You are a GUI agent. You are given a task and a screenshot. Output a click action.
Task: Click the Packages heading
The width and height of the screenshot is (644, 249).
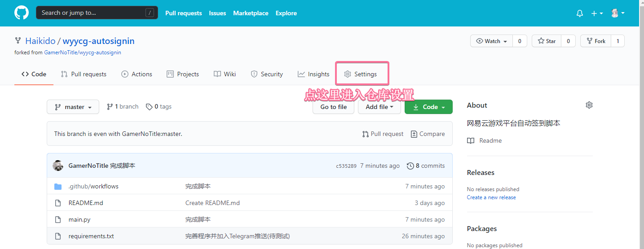tap(482, 228)
